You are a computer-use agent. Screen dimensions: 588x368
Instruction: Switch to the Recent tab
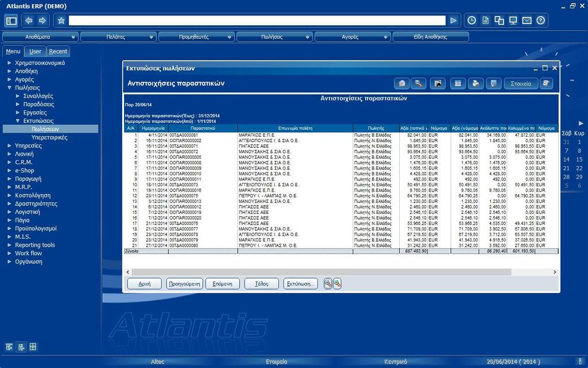(58, 51)
